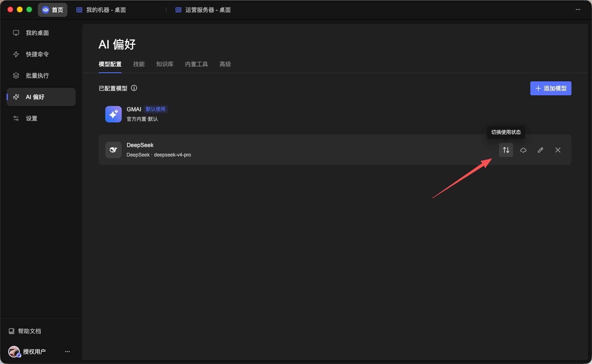Click the 添加模型 button
This screenshot has height=364, width=592.
[x=551, y=88]
